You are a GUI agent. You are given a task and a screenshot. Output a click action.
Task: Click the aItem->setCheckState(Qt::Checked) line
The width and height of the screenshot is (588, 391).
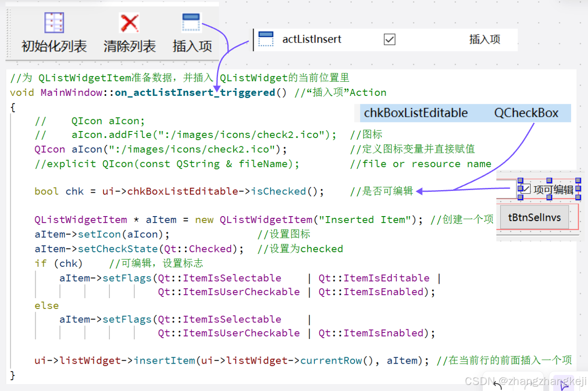point(139,249)
